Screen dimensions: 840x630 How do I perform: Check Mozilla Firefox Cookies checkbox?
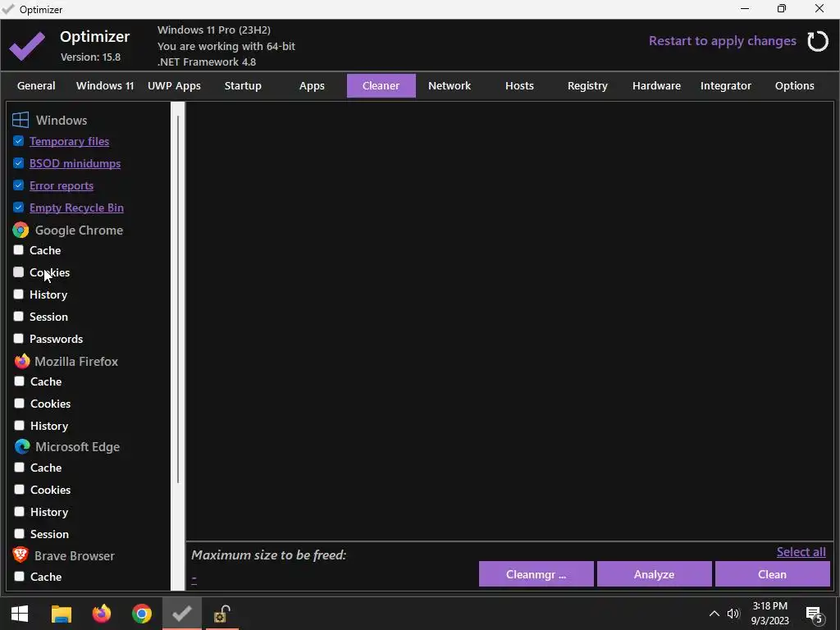pos(20,403)
